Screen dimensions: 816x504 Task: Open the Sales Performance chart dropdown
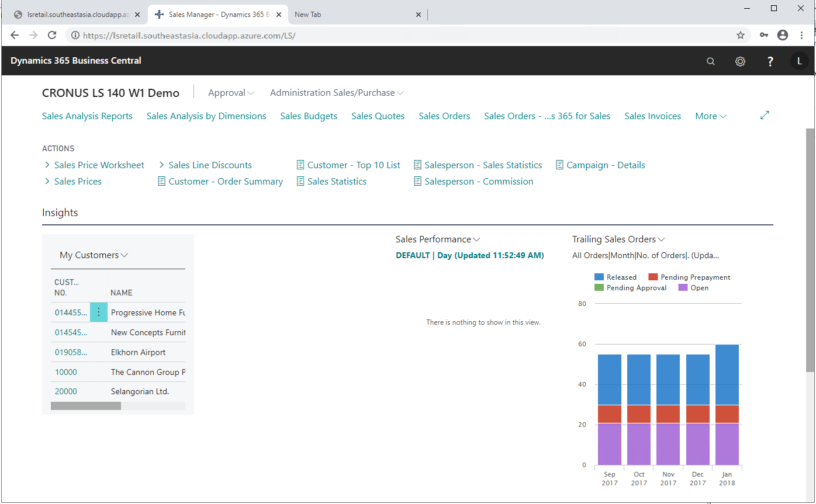click(438, 239)
